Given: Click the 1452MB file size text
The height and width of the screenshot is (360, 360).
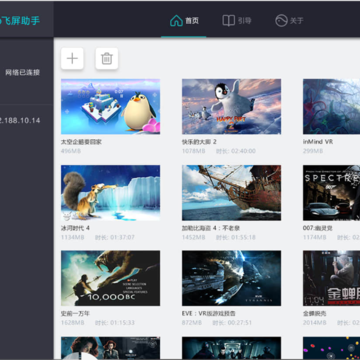Looking at the screenshot, I should tap(193, 237).
